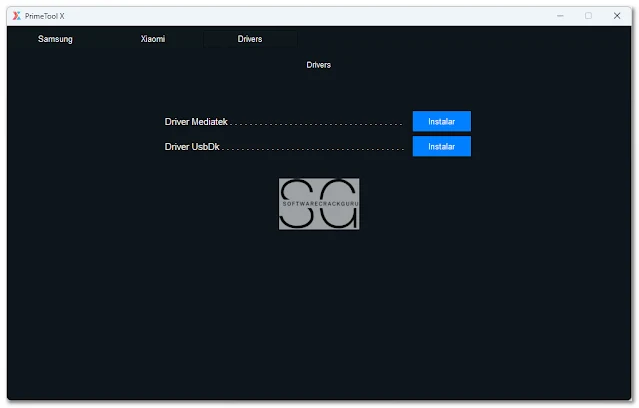The image size is (639, 408).
Task: Switch to the Samsung tab
Action: (55, 39)
